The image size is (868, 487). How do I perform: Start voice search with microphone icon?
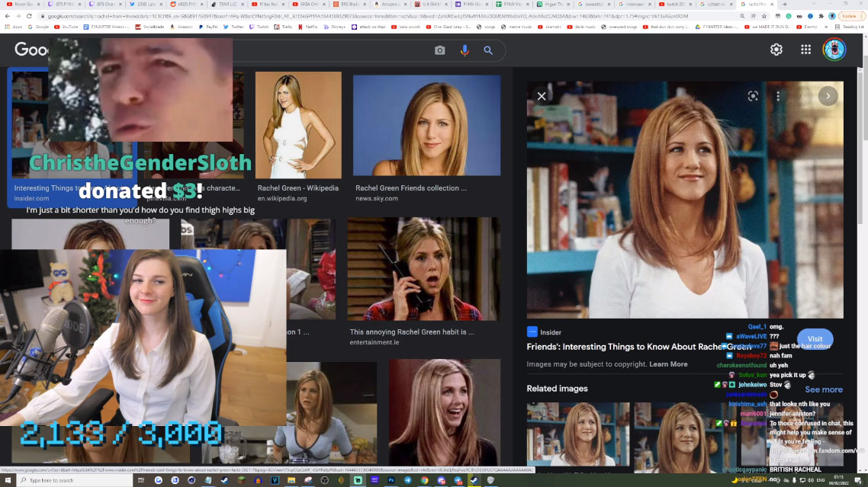[x=465, y=50]
